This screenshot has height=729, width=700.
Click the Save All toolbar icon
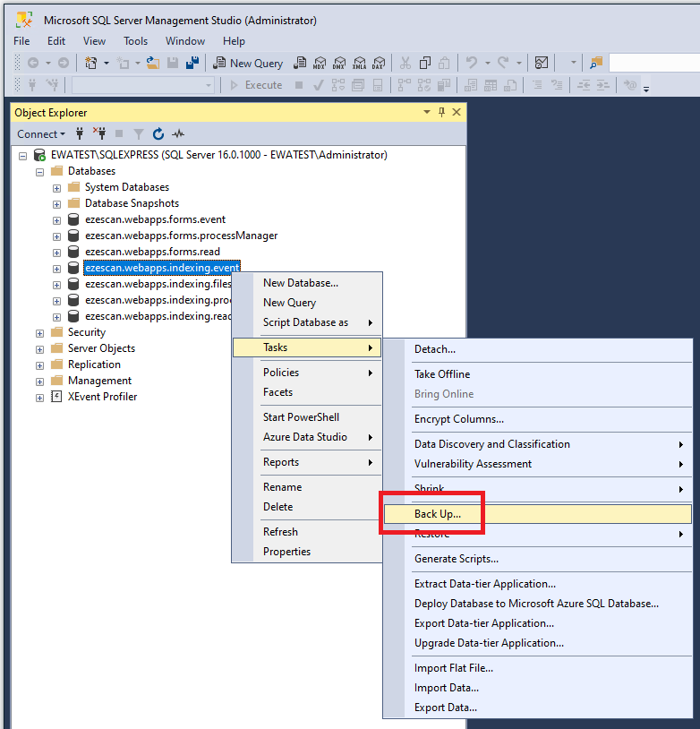(192, 63)
